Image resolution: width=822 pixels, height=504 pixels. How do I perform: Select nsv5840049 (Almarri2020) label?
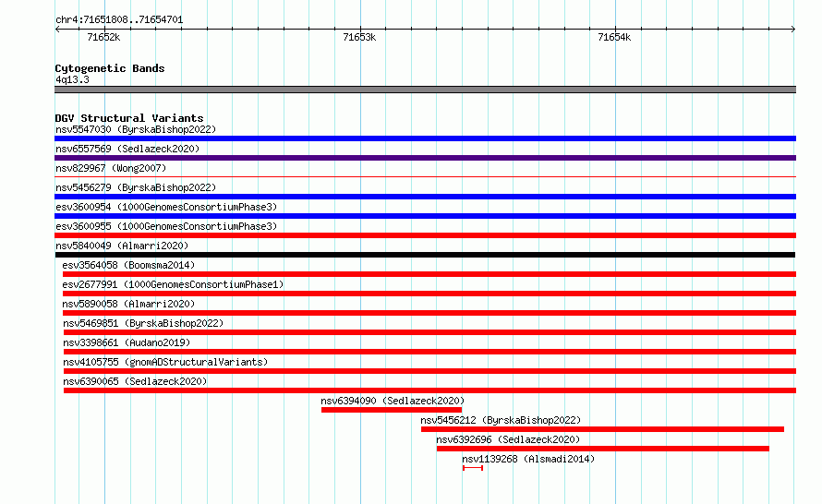[x=122, y=246]
